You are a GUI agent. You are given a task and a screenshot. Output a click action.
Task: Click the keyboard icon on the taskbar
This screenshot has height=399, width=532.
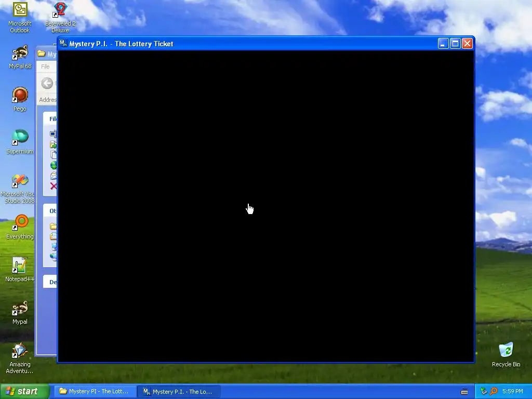464,392
